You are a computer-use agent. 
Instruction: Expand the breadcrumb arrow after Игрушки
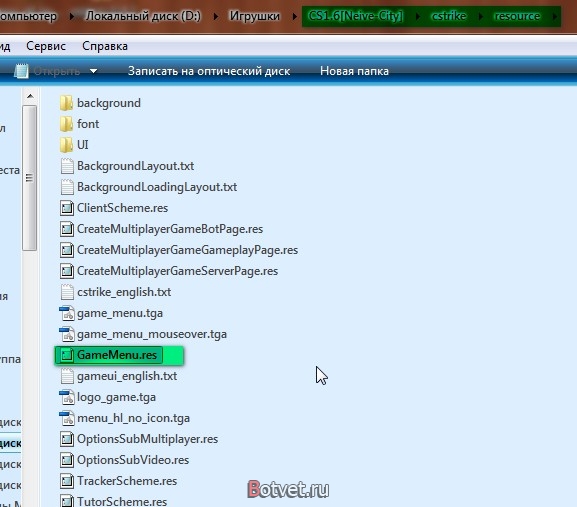coord(294,17)
